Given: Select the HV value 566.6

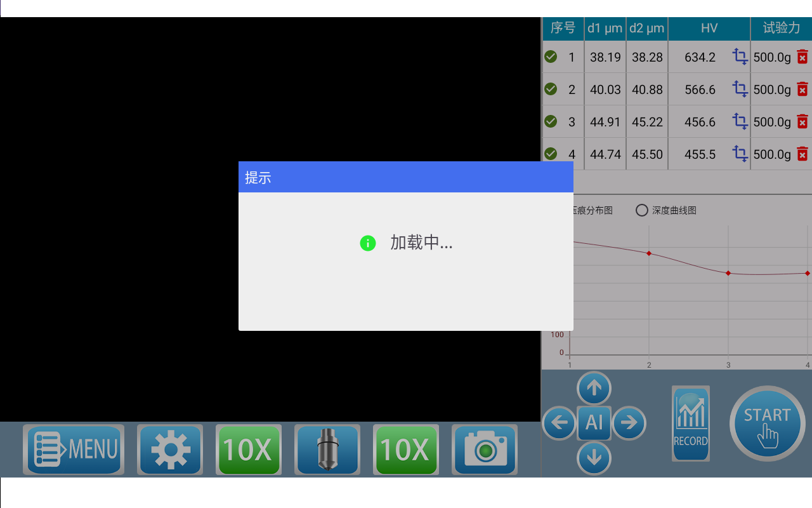Looking at the screenshot, I should click(x=700, y=90).
